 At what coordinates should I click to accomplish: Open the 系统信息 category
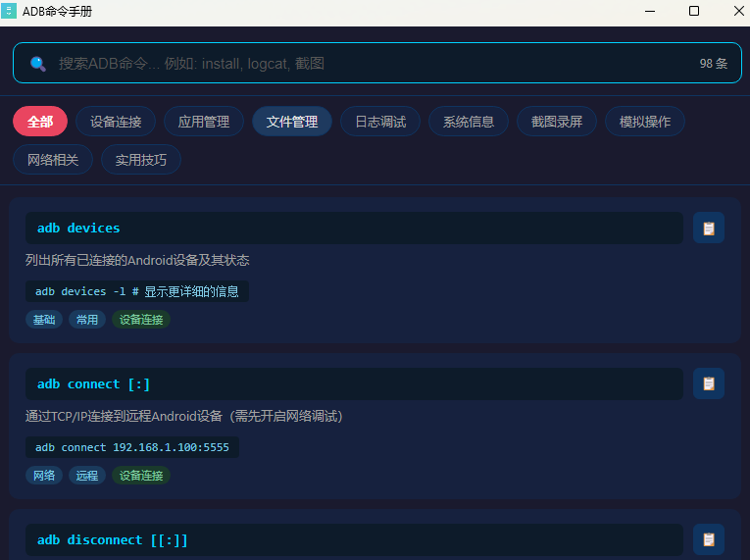(x=469, y=122)
